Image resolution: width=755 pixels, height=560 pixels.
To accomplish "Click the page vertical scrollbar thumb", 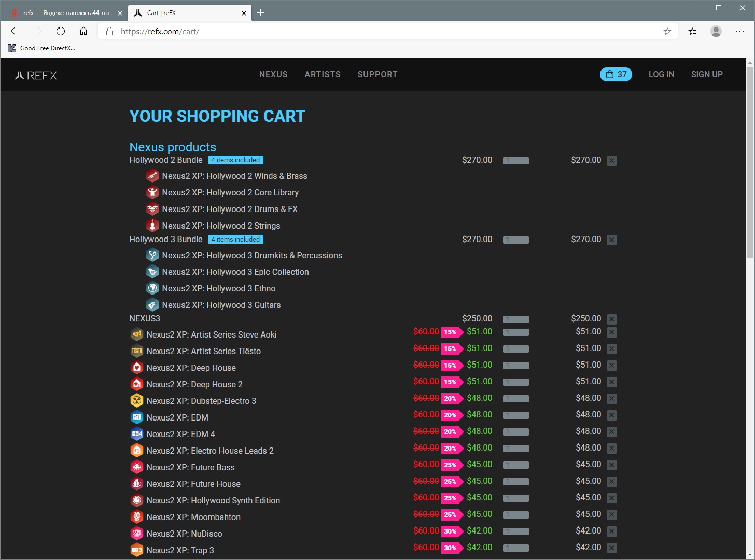I will 750,162.
